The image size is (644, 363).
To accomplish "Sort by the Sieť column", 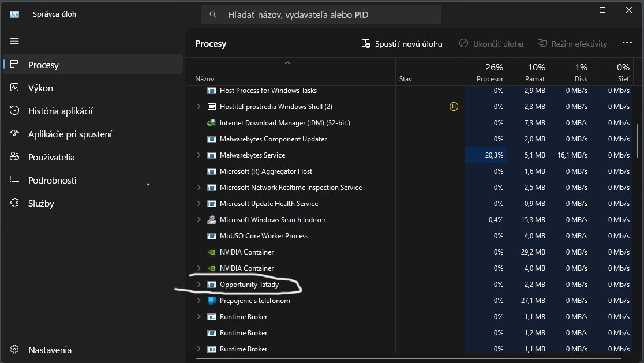I will [612, 72].
